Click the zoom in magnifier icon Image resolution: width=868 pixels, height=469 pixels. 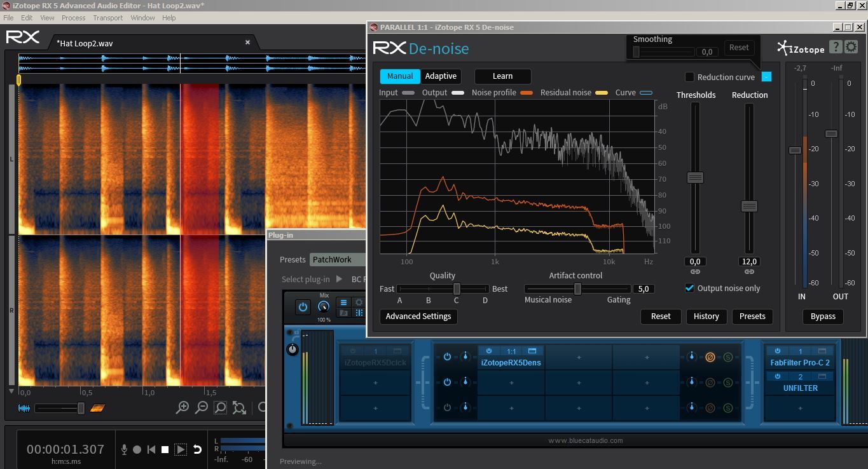click(183, 407)
